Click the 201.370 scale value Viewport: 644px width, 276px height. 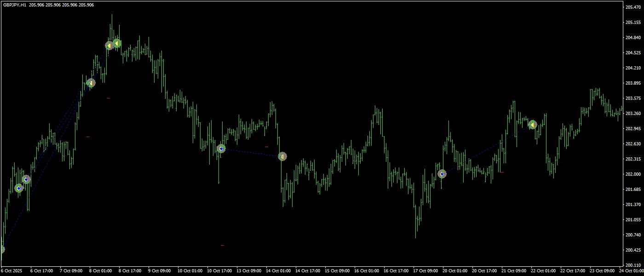[x=633, y=205]
